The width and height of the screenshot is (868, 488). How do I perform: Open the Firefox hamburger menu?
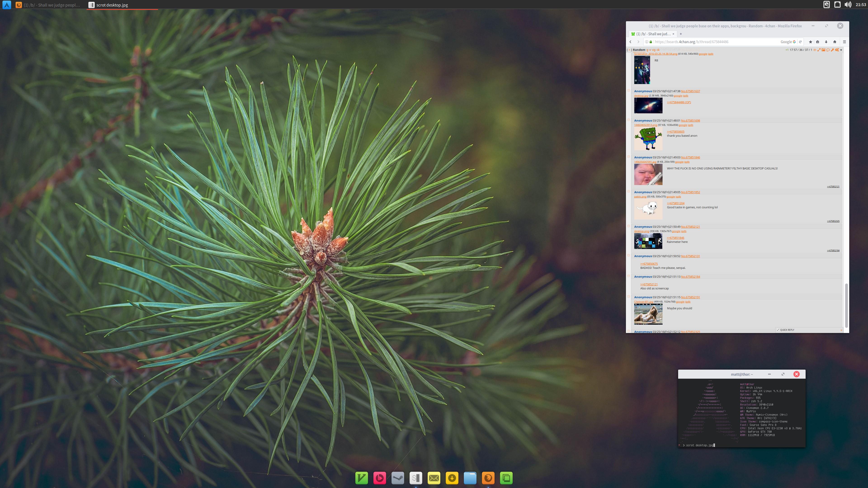coord(844,42)
